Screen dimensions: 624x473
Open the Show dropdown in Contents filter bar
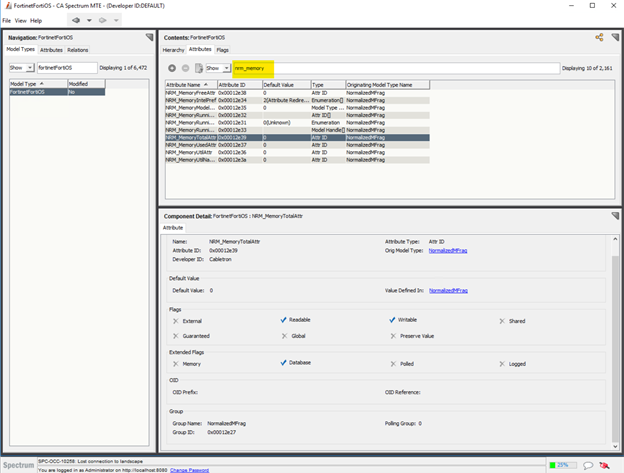tap(213, 68)
